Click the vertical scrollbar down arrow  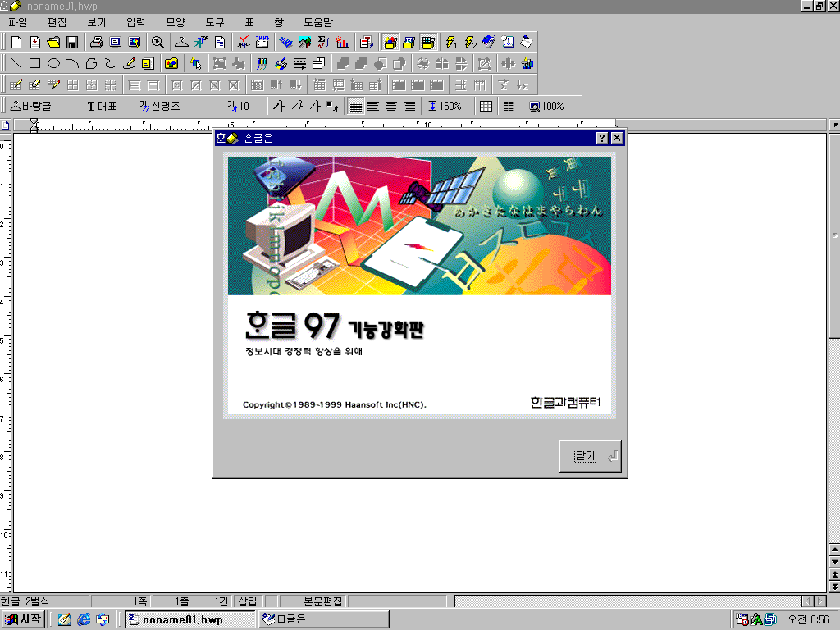pyautogui.click(x=834, y=562)
